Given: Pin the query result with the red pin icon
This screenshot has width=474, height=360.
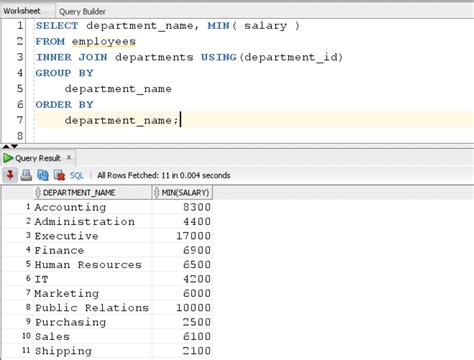Looking at the screenshot, I should pyautogui.click(x=10, y=175).
